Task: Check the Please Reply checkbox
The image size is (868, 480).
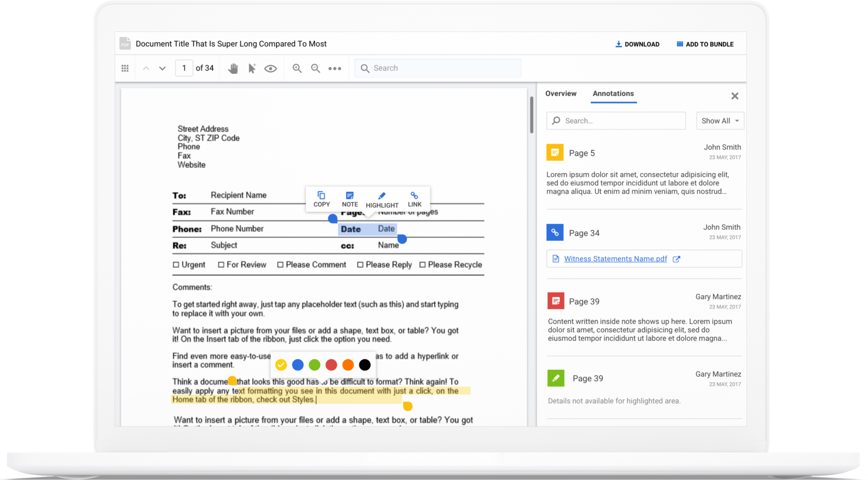Action: tap(360, 265)
